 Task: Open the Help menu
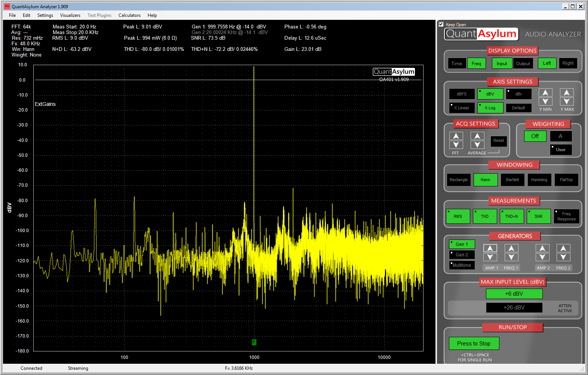pos(152,15)
